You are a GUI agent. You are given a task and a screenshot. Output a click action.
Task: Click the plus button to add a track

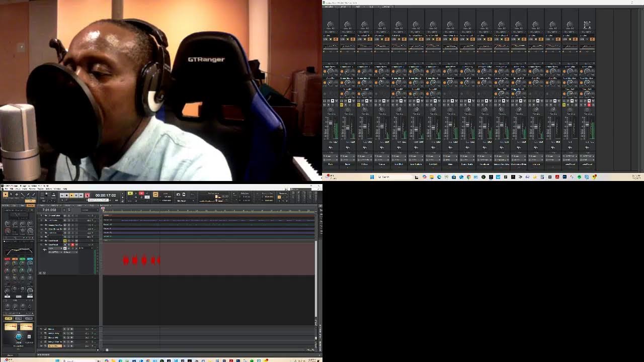click(64, 210)
